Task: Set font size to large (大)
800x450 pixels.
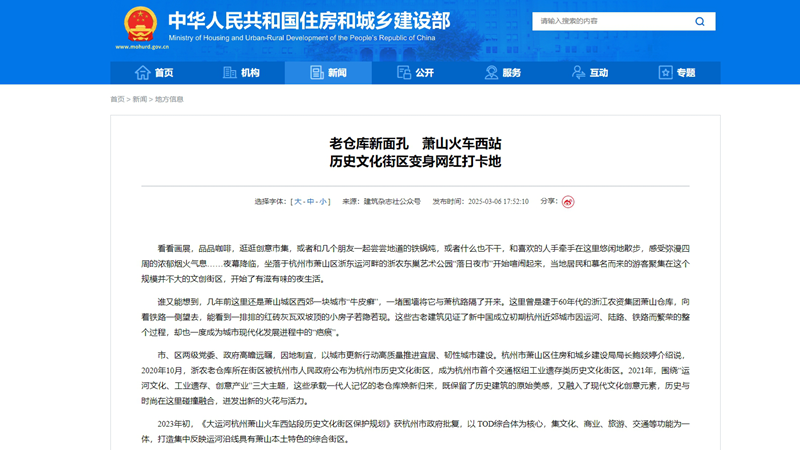Action: pos(297,201)
